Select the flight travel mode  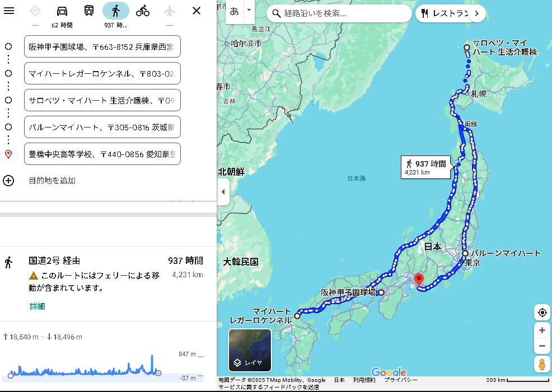[169, 11]
